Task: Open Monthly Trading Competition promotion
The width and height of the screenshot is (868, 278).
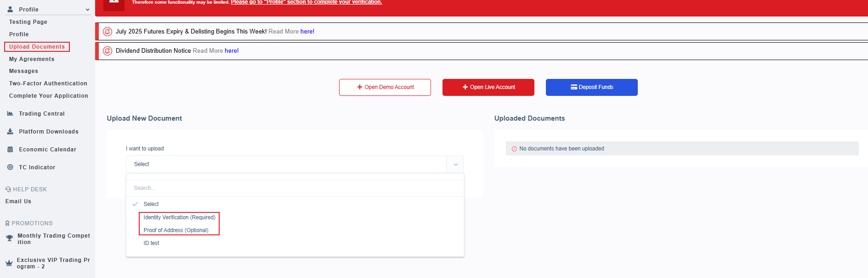Action: (x=54, y=239)
